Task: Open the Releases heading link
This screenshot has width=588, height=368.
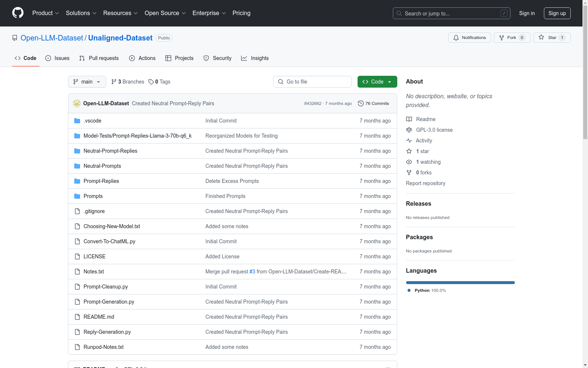Action: click(419, 204)
